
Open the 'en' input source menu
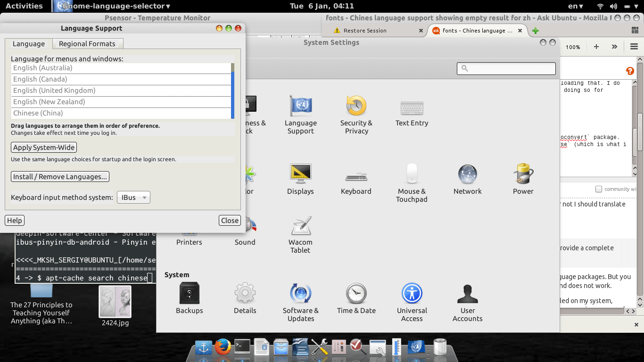(x=576, y=6)
